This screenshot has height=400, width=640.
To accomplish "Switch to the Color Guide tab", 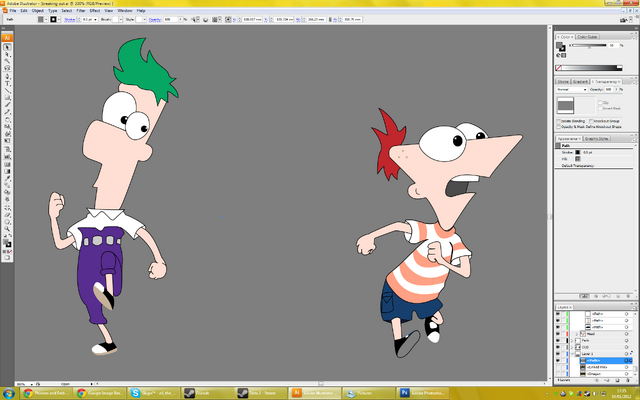I will [588, 37].
